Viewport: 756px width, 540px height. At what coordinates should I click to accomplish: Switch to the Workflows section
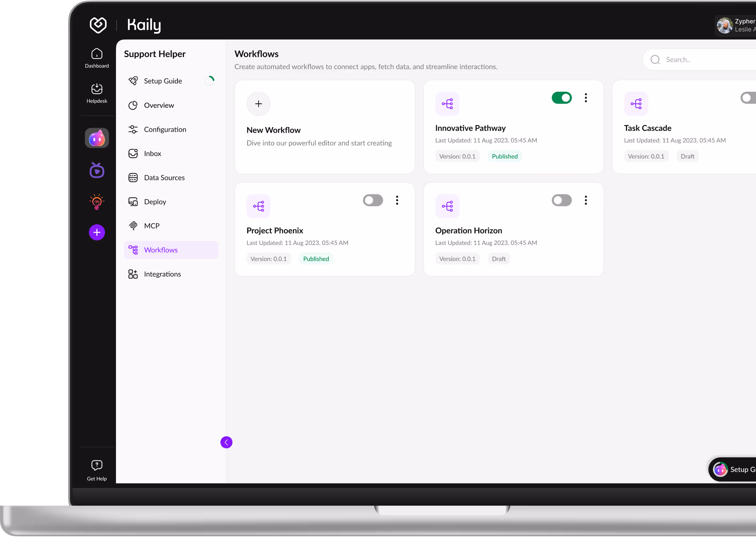[x=161, y=250]
